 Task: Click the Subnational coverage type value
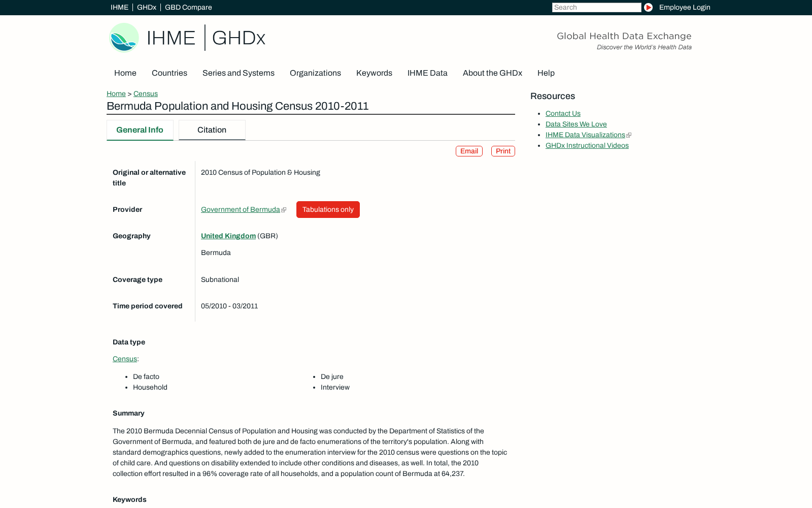(x=220, y=280)
